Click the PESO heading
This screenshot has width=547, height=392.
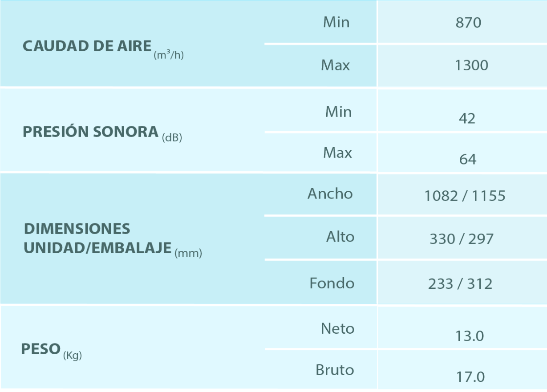tap(41, 349)
